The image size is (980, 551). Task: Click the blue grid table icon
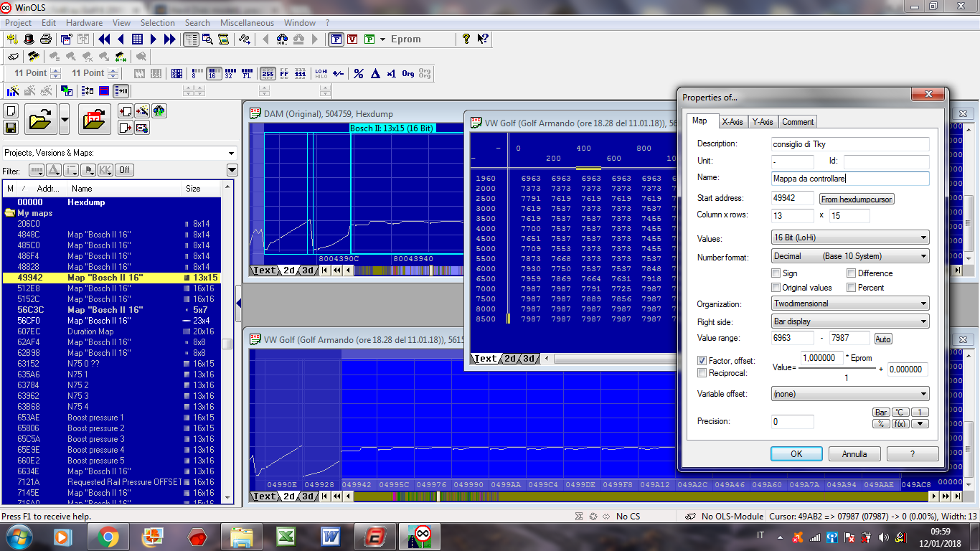(x=137, y=39)
